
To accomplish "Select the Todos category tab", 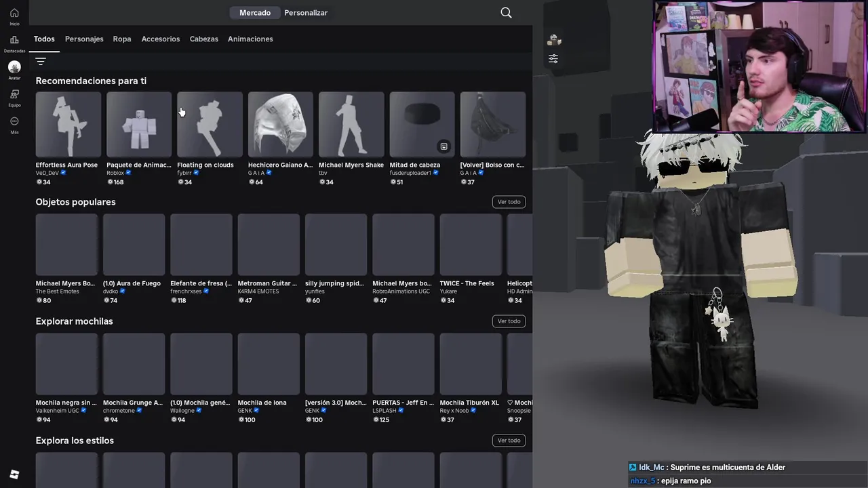I will point(44,39).
